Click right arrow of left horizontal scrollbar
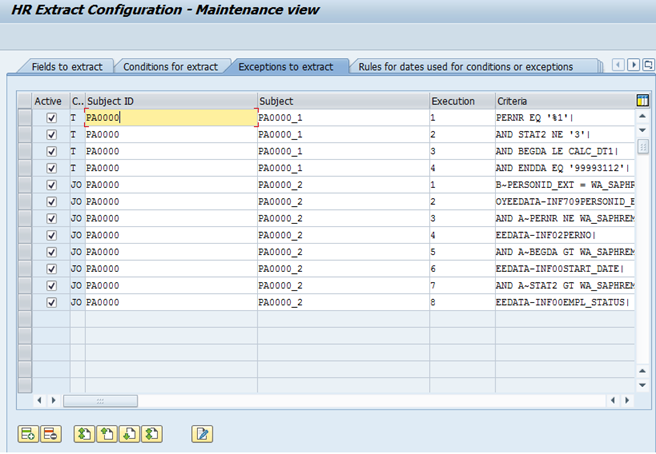 tap(54, 400)
